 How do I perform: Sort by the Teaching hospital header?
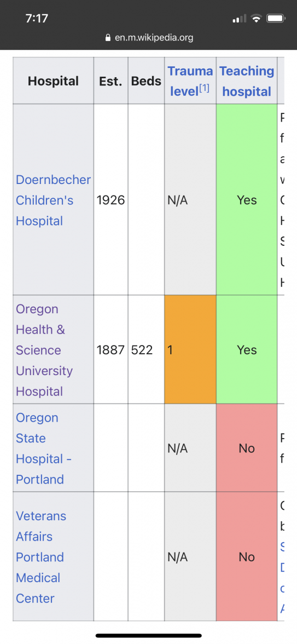[x=247, y=81]
